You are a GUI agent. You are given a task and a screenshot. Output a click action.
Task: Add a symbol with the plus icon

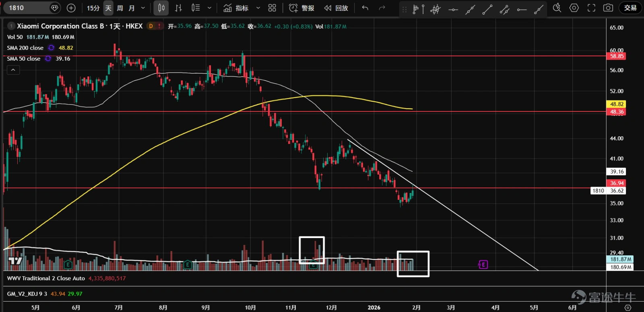71,8
